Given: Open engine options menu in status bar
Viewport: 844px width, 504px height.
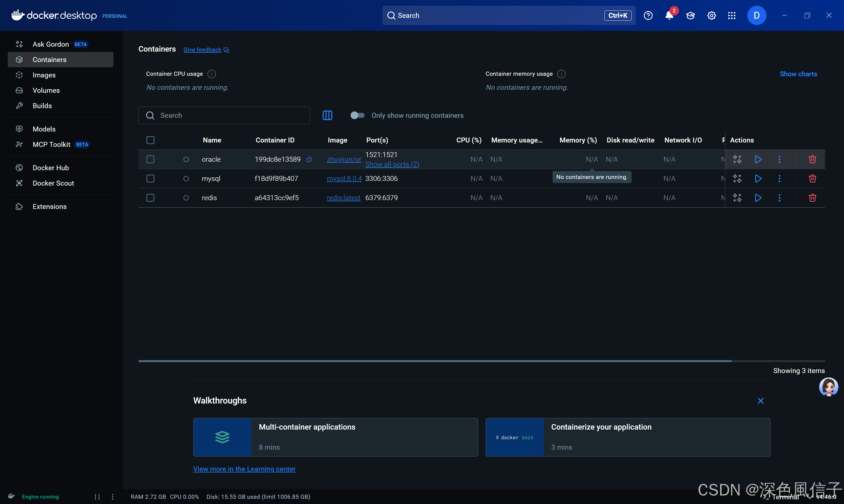Looking at the screenshot, I should coord(113,497).
